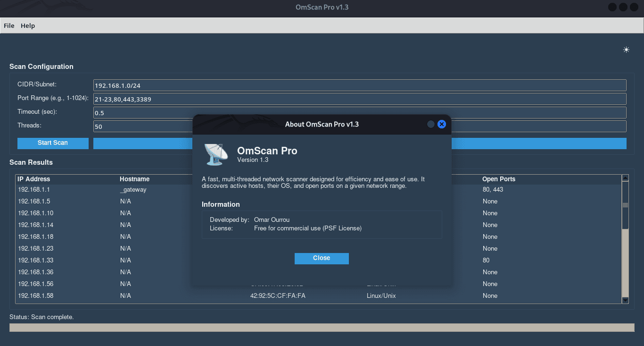The height and width of the screenshot is (346, 644).
Task: Click the _gateway hostname cell
Action: pyautogui.click(x=133, y=190)
